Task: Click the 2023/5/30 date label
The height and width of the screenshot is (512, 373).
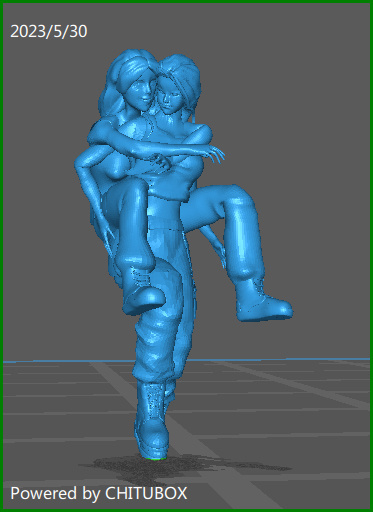Action: click(x=49, y=31)
